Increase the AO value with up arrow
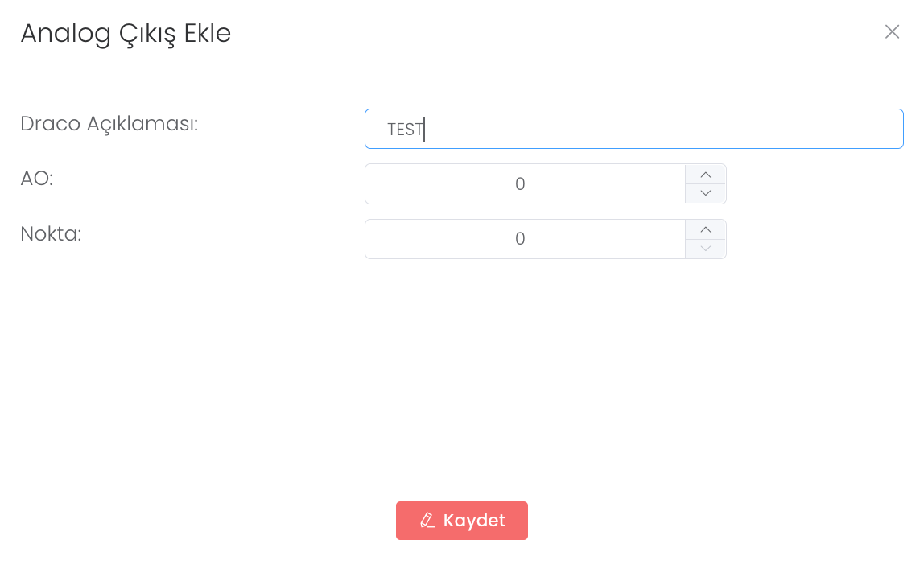 (x=706, y=175)
